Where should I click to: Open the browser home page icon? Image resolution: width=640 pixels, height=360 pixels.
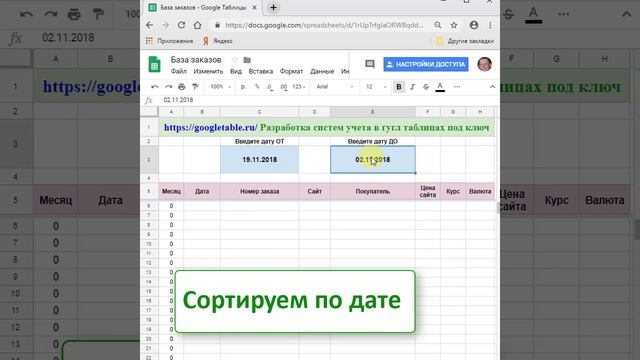(197, 25)
